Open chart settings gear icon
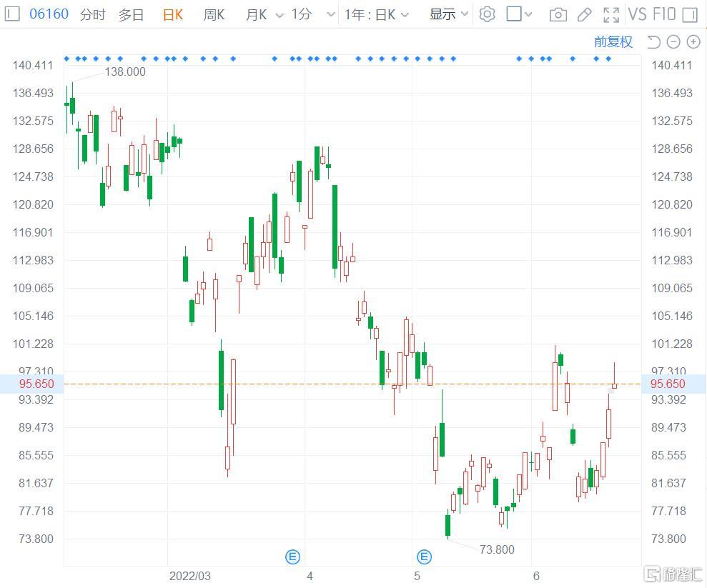The image size is (707, 588). pos(487,14)
